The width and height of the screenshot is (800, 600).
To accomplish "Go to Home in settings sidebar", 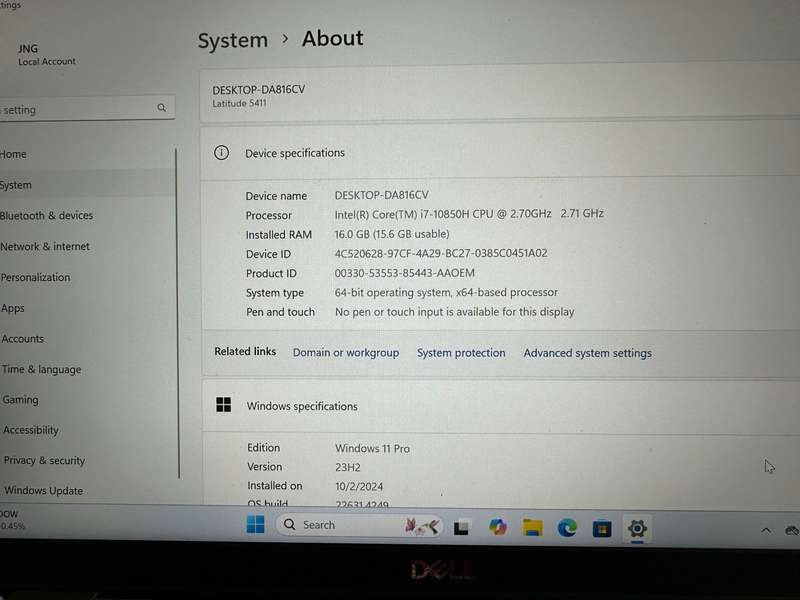I will tap(13, 154).
